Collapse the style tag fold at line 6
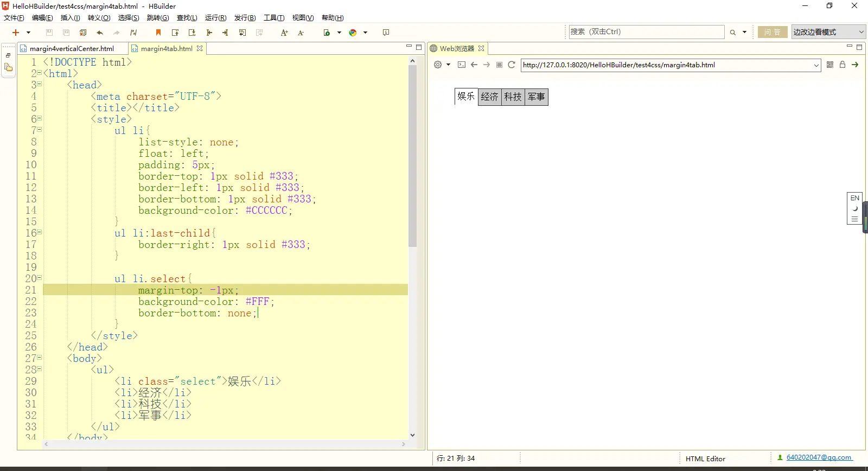Viewport: 868px width, 471px height. (40, 118)
